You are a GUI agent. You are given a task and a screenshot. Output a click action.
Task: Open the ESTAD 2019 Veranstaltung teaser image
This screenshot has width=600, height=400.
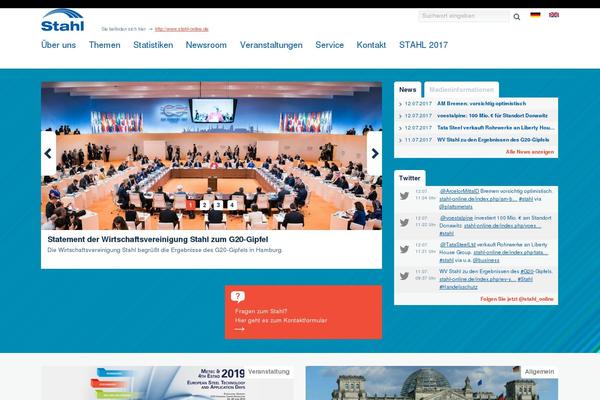tap(168, 383)
